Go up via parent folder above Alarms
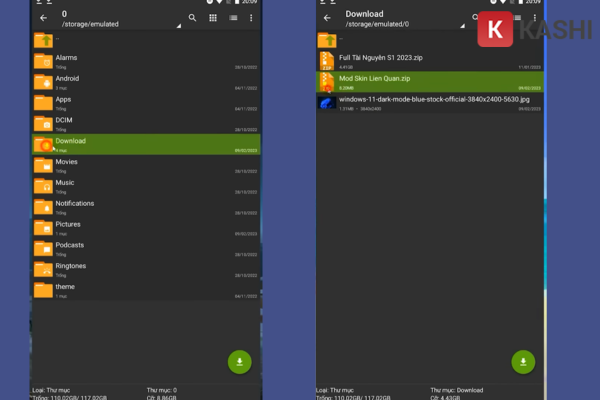Viewport: 600px width, 400px height. [43, 40]
